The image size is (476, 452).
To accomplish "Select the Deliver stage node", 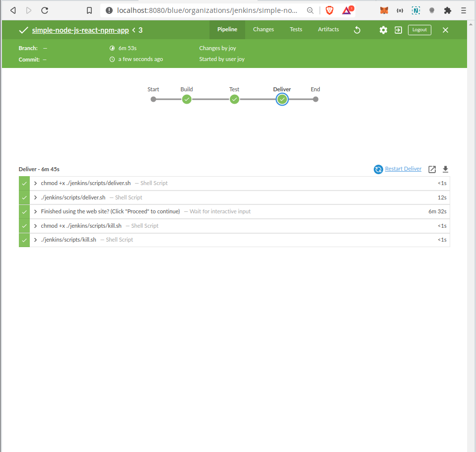I will [x=282, y=99].
